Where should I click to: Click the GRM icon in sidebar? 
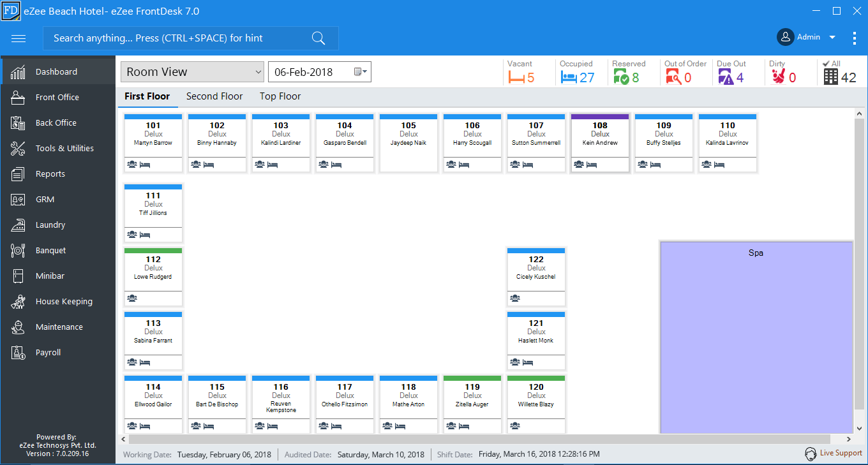coord(18,199)
